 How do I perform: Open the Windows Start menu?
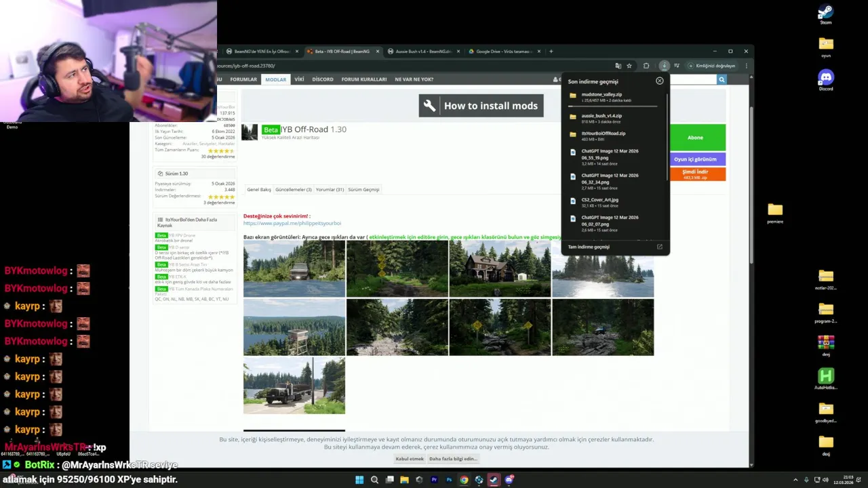[x=359, y=480]
